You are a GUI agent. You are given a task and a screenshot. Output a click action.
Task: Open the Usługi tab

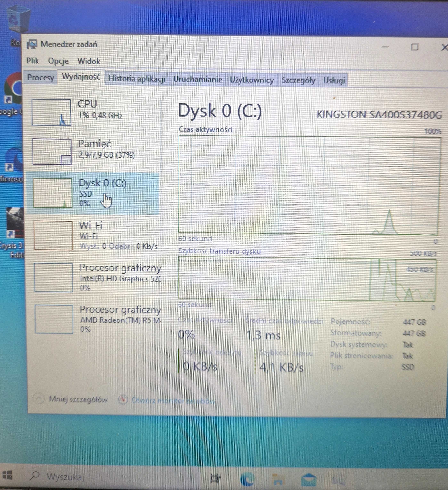coord(334,80)
